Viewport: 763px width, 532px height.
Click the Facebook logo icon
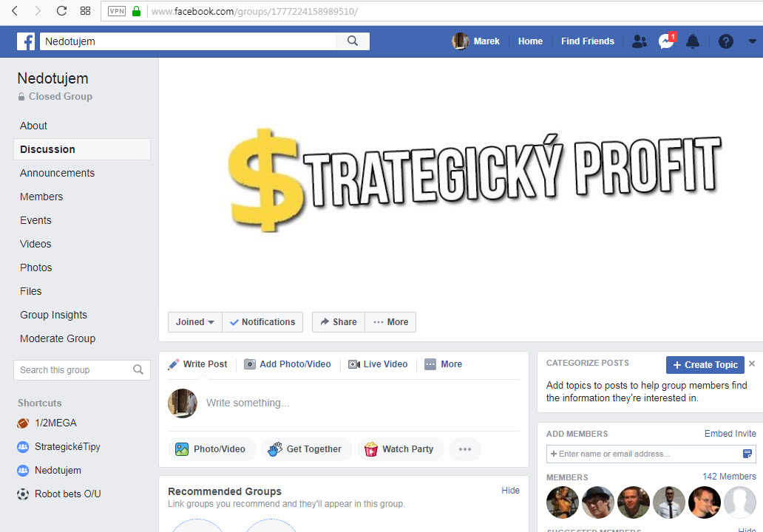point(26,41)
